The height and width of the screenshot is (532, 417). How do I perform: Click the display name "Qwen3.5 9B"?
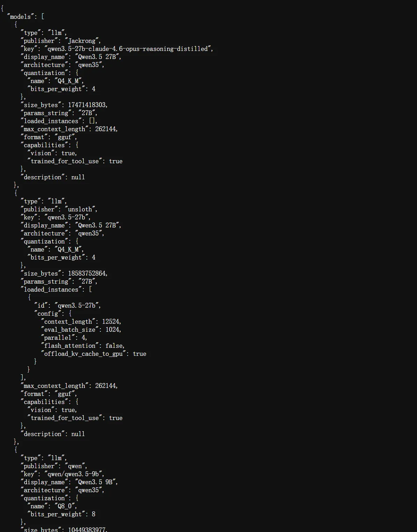click(96, 482)
